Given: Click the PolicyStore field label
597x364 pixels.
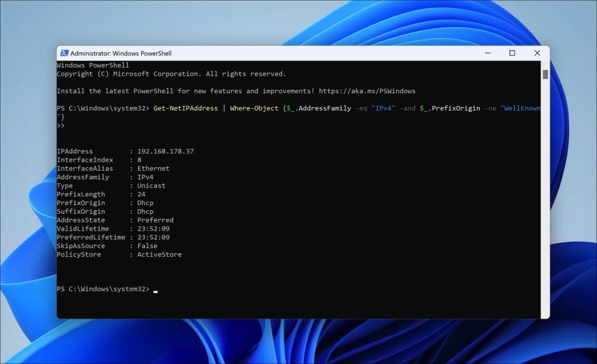Looking at the screenshot, I should point(79,255).
